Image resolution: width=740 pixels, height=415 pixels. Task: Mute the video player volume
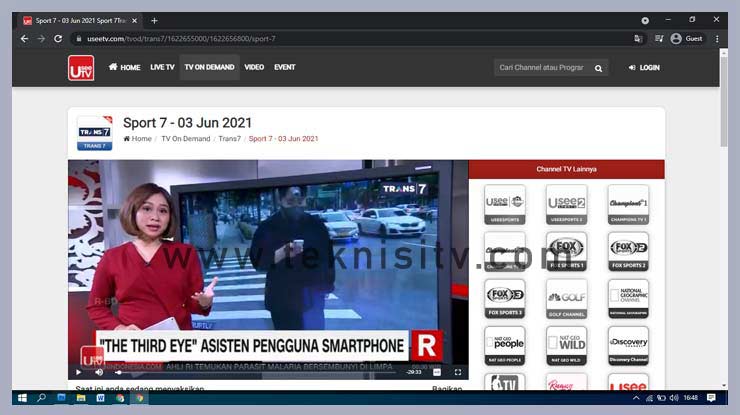[99, 373]
